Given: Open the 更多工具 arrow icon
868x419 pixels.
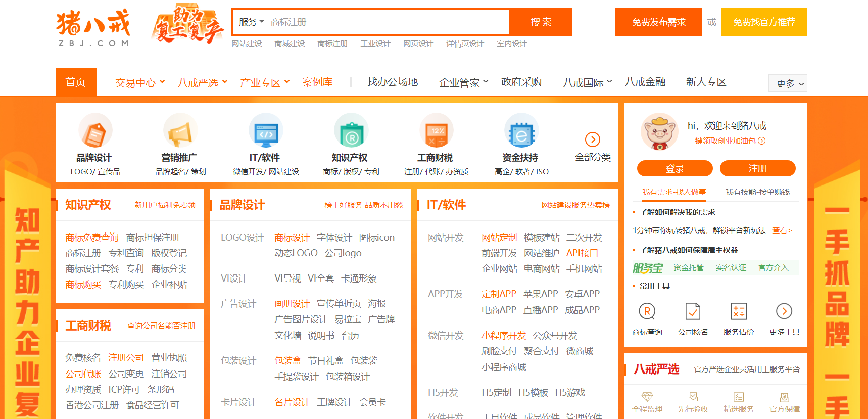Looking at the screenshot, I should tap(784, 311).
